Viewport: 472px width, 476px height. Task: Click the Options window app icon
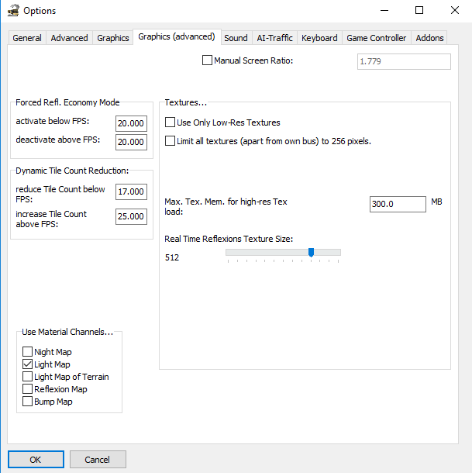pyautogui.click(x=12, y=11)
